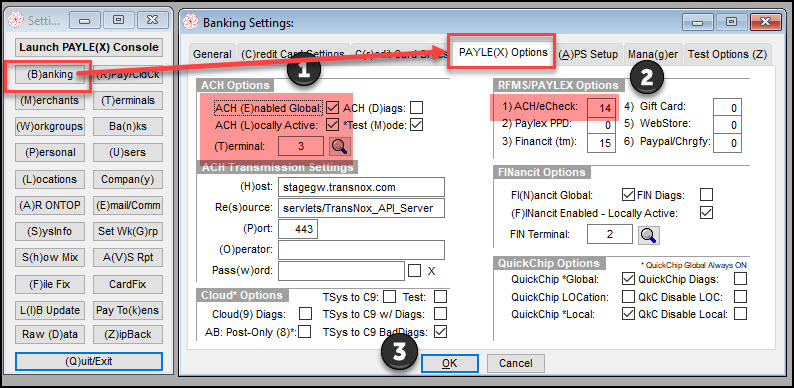The image size is (794, 388).
Task: Open the (C)redit Card Settings tab
Action: pyautogui.click(x=293, y=55)
